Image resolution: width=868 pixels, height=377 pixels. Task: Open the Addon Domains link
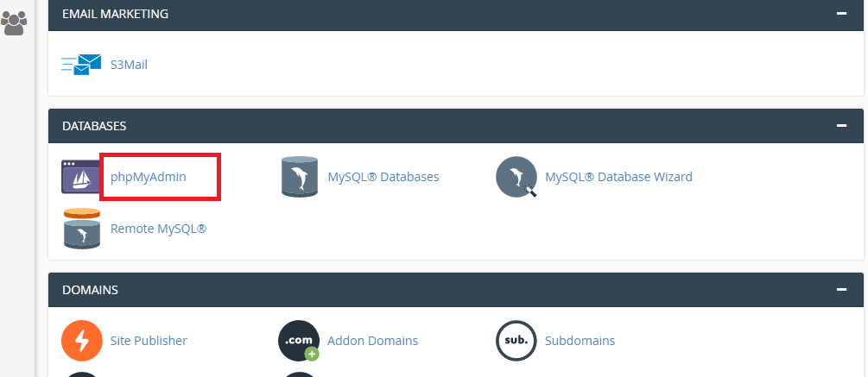(x=372, y=341)
